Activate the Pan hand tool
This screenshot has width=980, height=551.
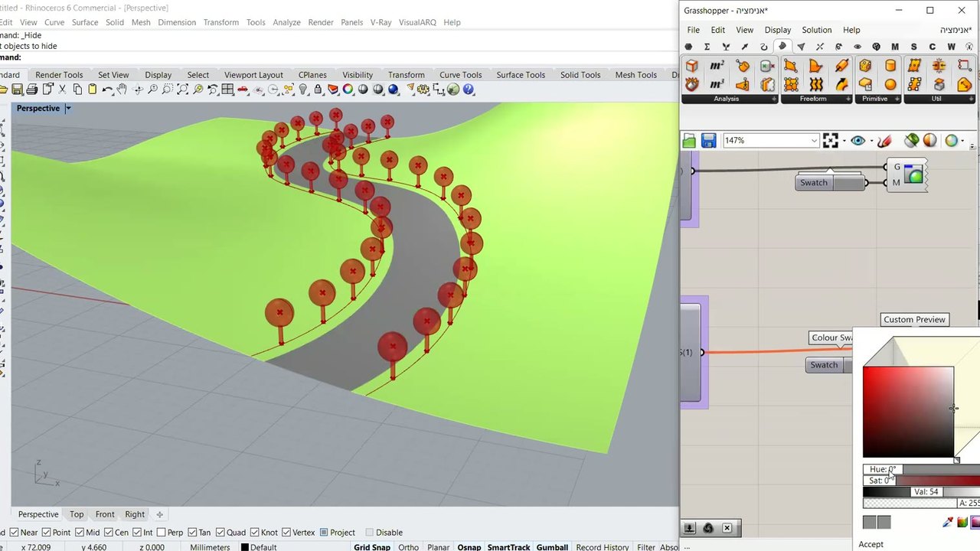[122, 90]
